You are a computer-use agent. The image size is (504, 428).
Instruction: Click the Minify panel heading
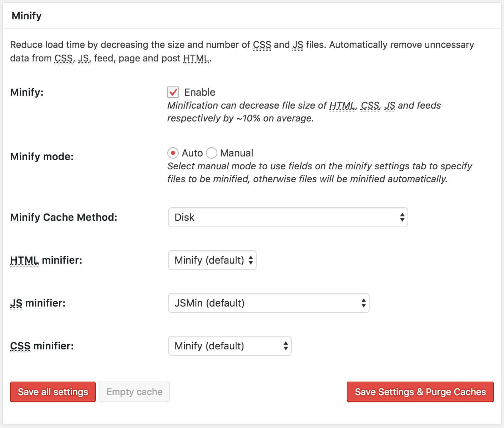(x=27, y=16)
